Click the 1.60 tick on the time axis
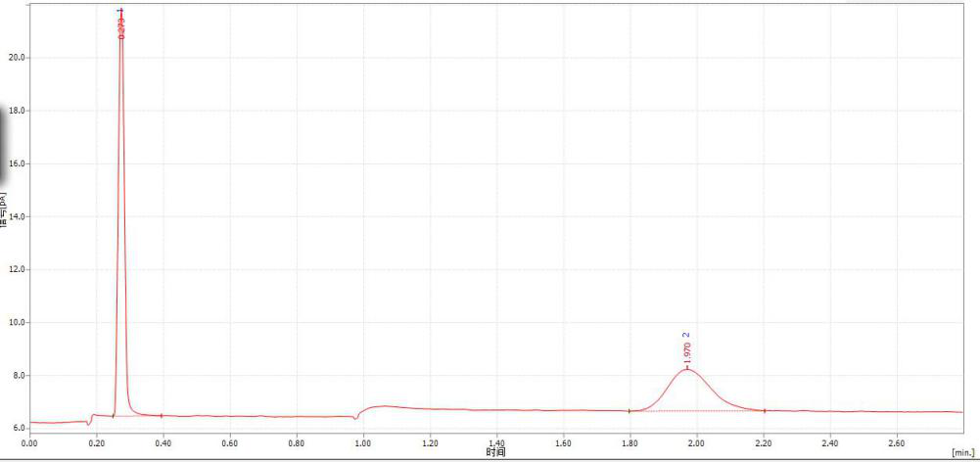The width and height of the screenshot is (980, 462). 563,442
